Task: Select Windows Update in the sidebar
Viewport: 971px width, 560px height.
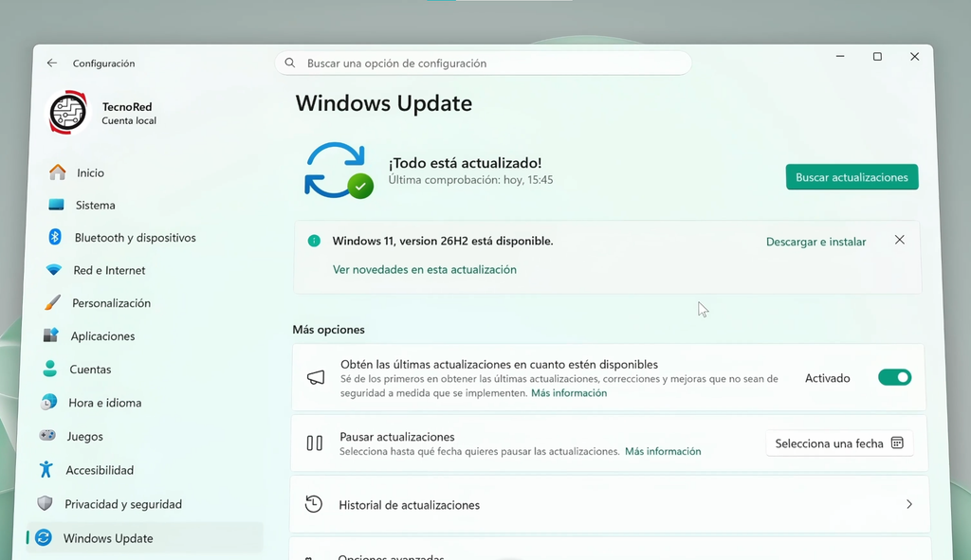Action: [x=144, y=537]
